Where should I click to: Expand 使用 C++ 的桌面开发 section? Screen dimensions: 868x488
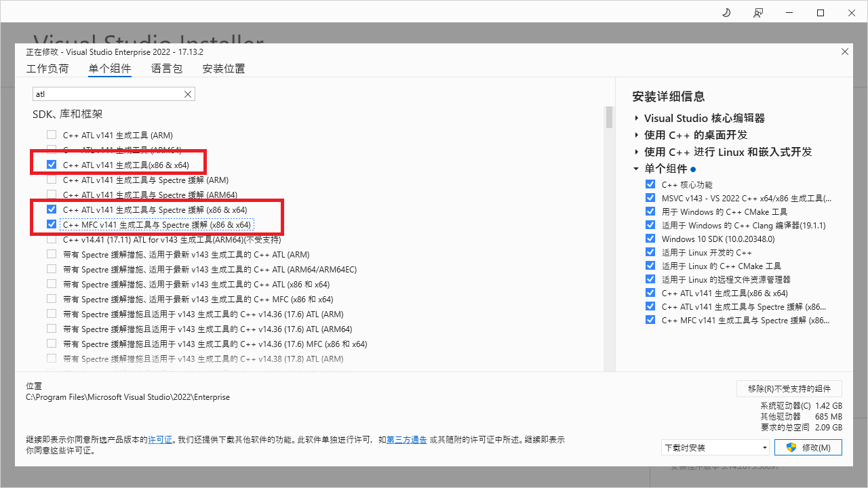pos(637,135)
